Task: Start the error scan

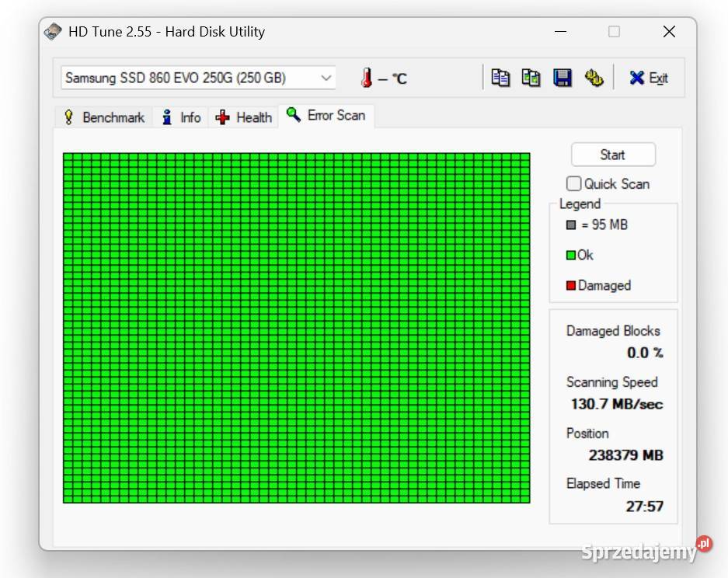Action: tap(613, 155)
